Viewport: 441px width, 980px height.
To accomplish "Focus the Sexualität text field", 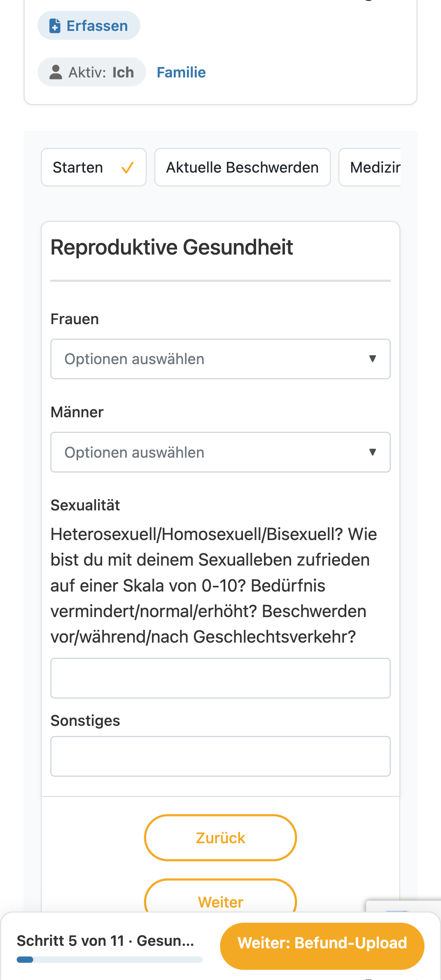I will pos(220,678).
